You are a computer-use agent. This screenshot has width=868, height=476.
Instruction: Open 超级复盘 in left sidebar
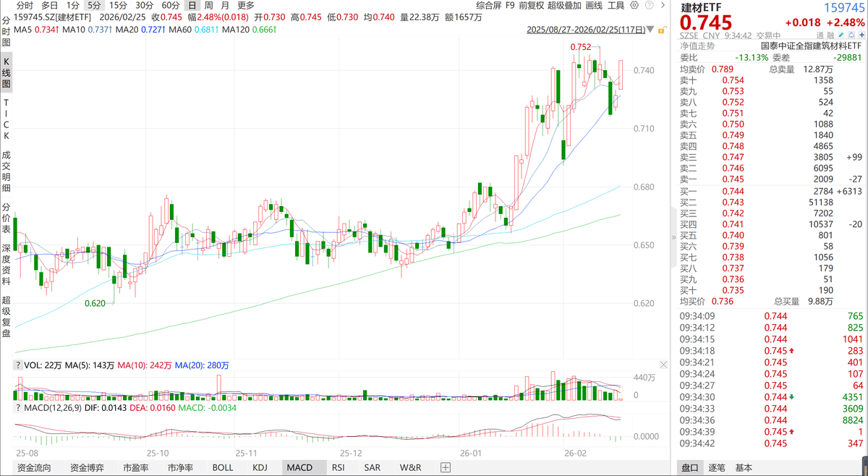7,316
